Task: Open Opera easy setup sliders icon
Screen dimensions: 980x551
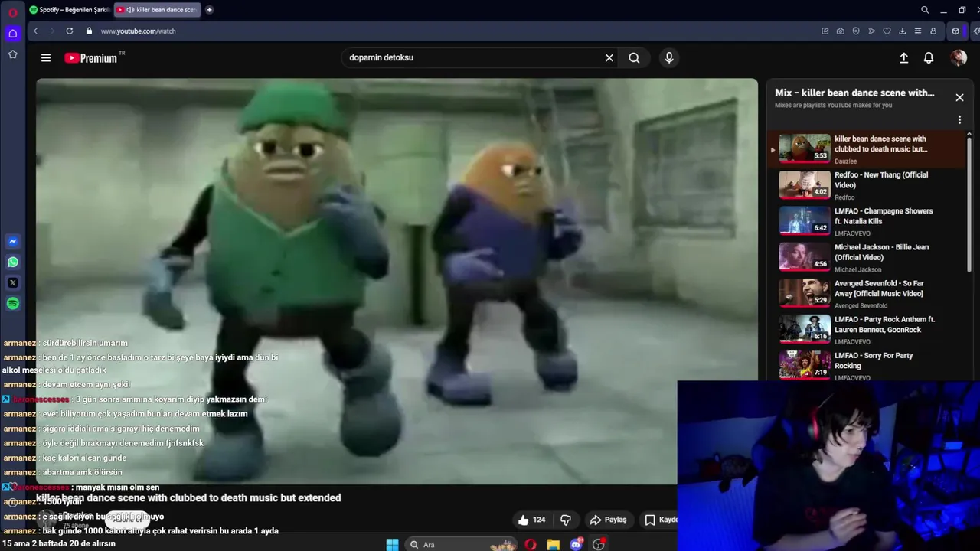Action: (x=917, y=31)
